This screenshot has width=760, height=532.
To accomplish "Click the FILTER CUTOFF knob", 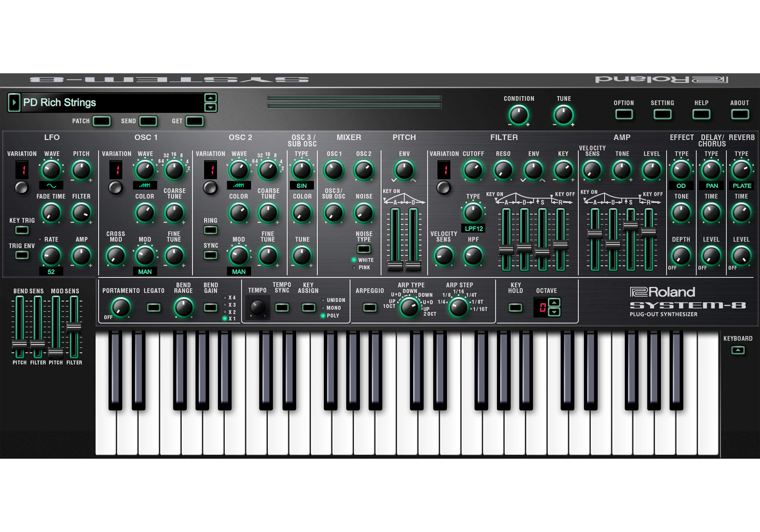I will coord(473,170).
